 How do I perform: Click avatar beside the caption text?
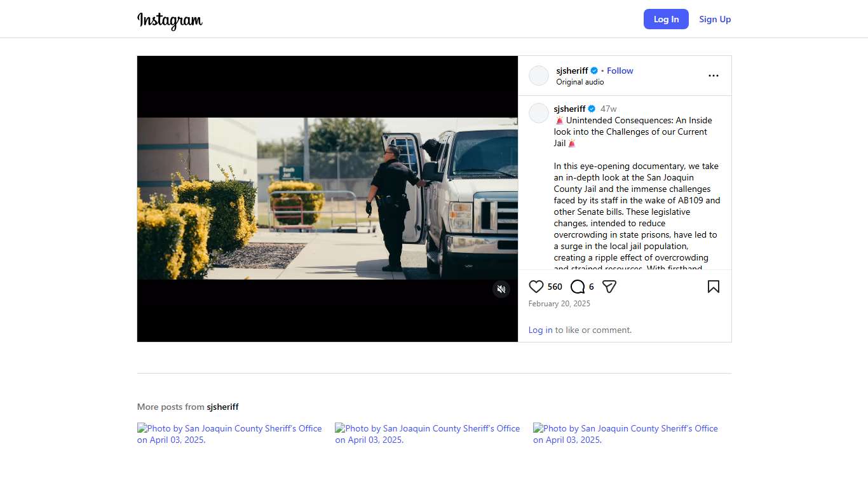coord(539,113)
